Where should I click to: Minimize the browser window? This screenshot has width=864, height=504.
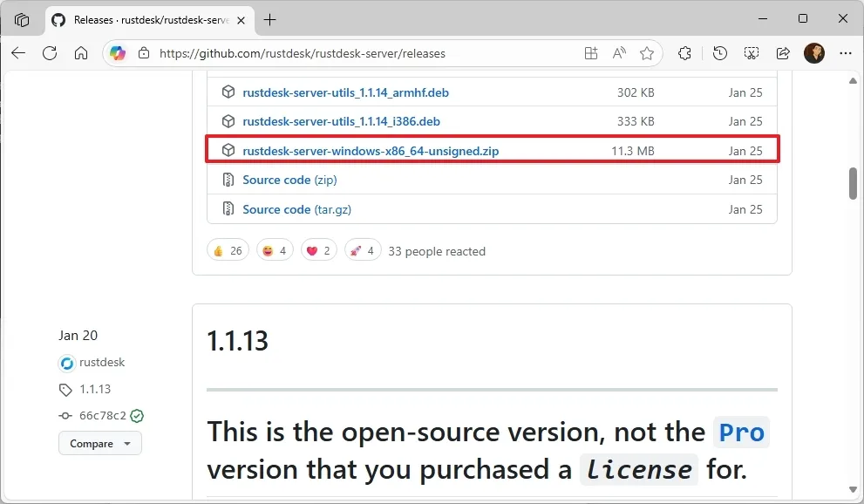tap(763, 18)
